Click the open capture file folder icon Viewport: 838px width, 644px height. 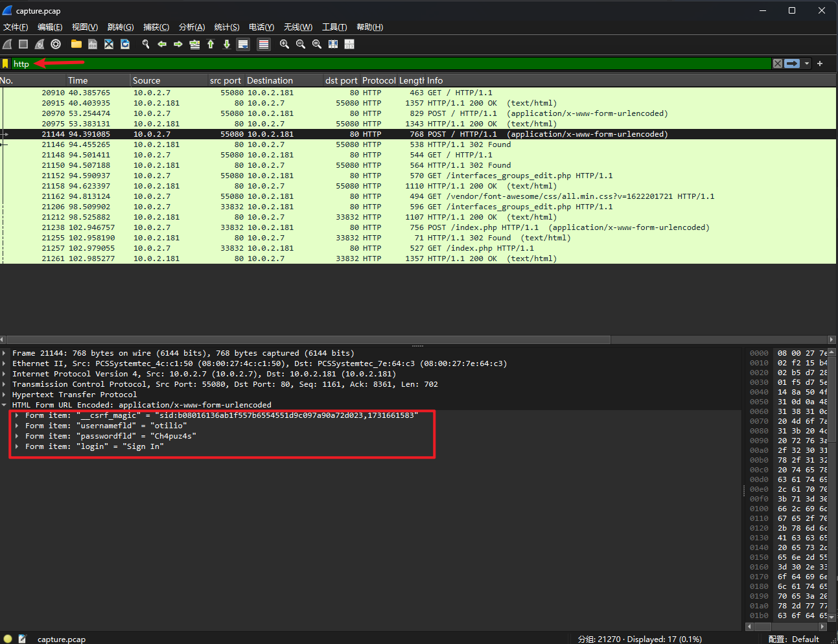(x=76, y=44)
